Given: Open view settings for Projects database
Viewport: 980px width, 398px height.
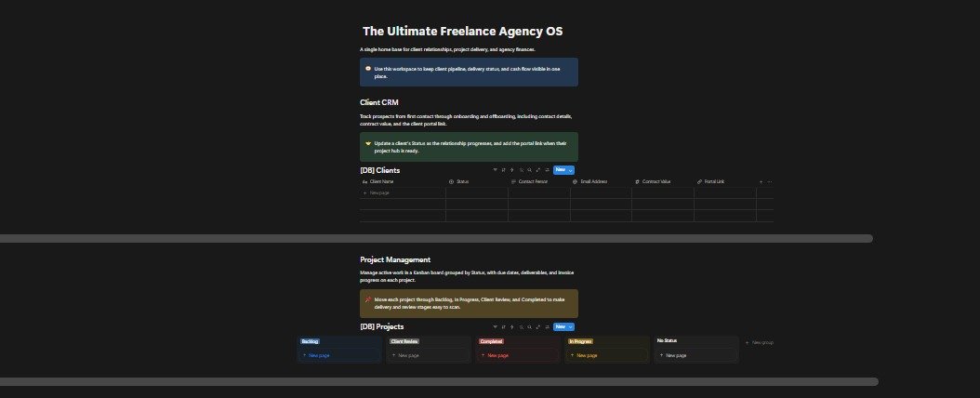Looking at the screenshot, I should (547, 326).
